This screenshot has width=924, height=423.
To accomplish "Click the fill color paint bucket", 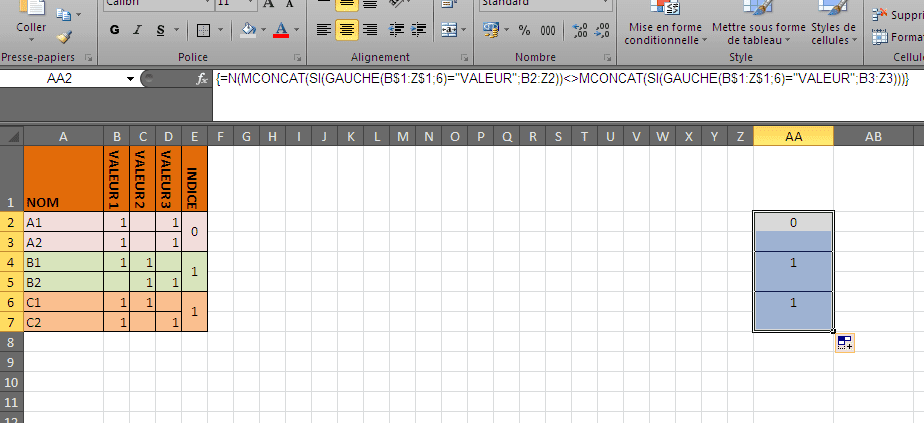I will point(249,30).
